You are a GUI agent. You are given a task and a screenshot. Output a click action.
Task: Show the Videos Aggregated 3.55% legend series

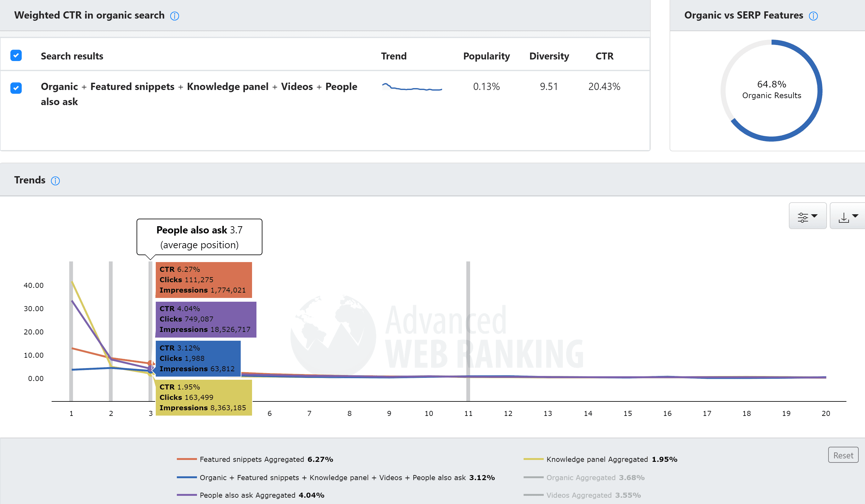tap(582, 495)
